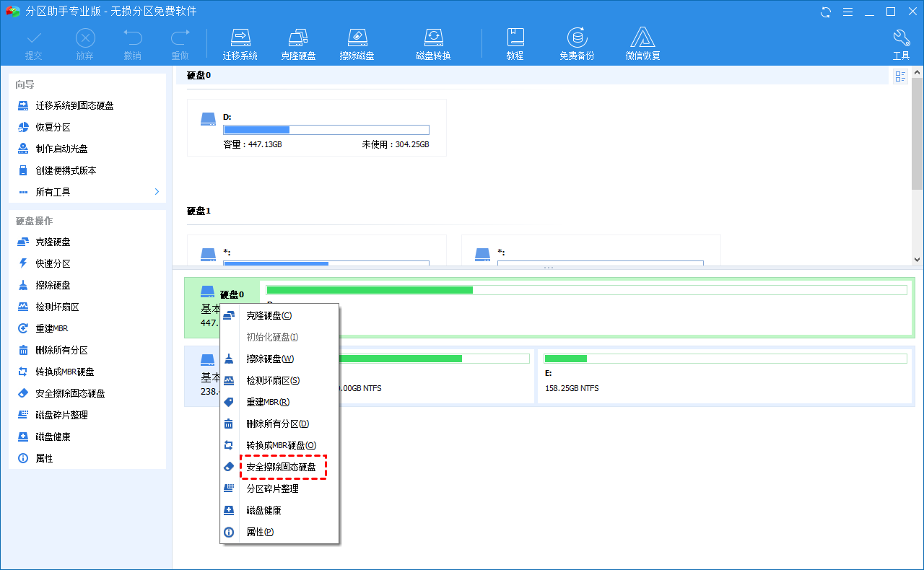
Task: Choose 安全擦除固态硬盘 from the context menu
Action: (x=279, y=467)
